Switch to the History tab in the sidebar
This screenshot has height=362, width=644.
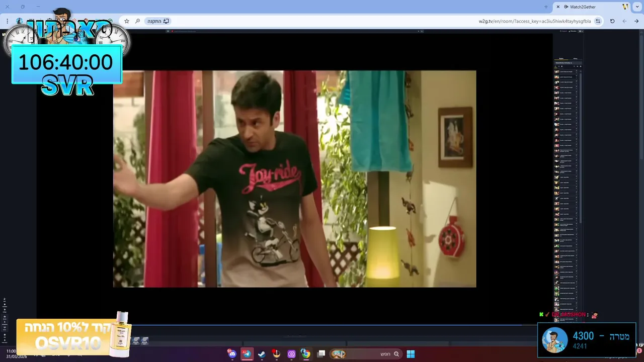[x=575, y=58]
